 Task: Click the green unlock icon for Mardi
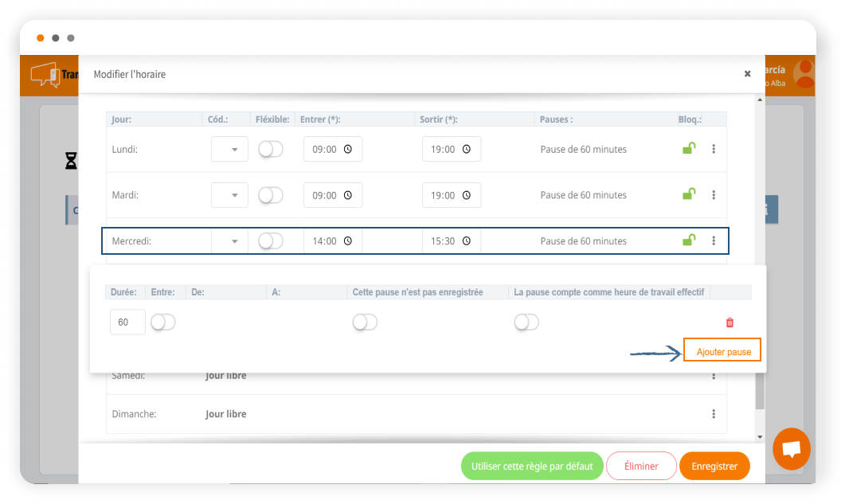pyautogui.click(x=689, y=193)
